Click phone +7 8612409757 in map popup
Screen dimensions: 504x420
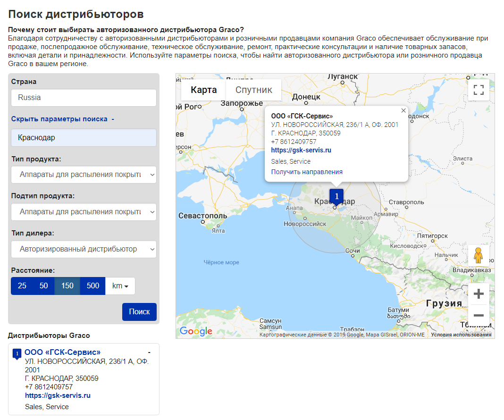pos(294,142)
